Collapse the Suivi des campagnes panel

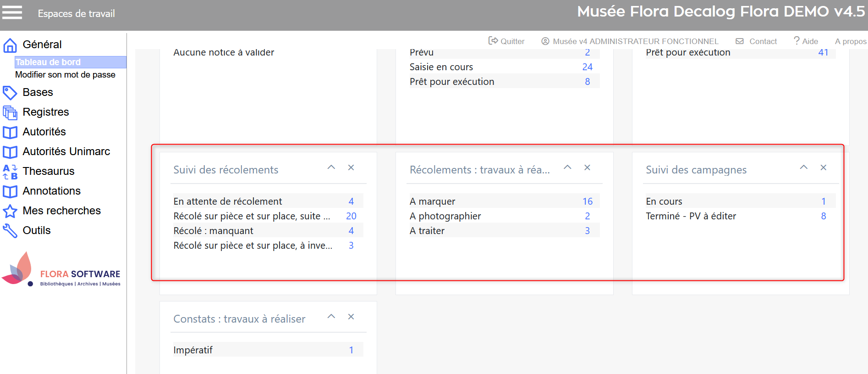point(804,167)
